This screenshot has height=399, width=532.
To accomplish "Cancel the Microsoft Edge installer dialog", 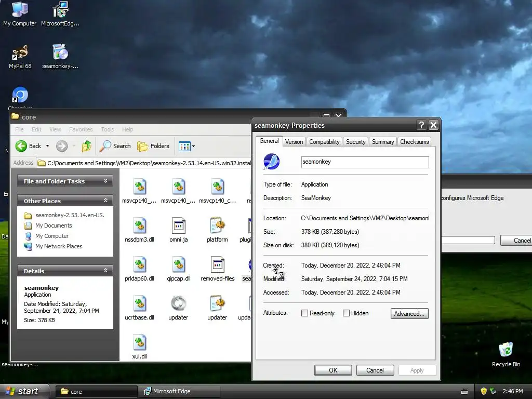I will [516, 240].
